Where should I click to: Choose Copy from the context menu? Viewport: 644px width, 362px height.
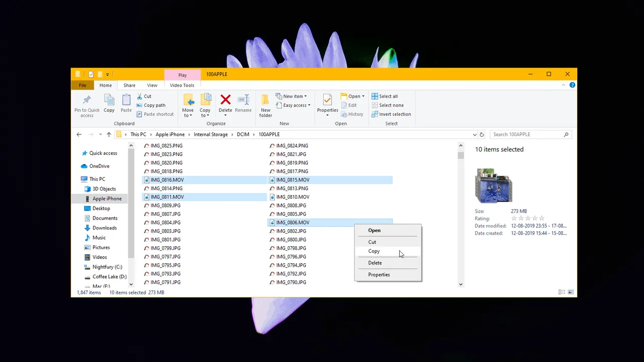pyautogui.click(x=374, y=251)
